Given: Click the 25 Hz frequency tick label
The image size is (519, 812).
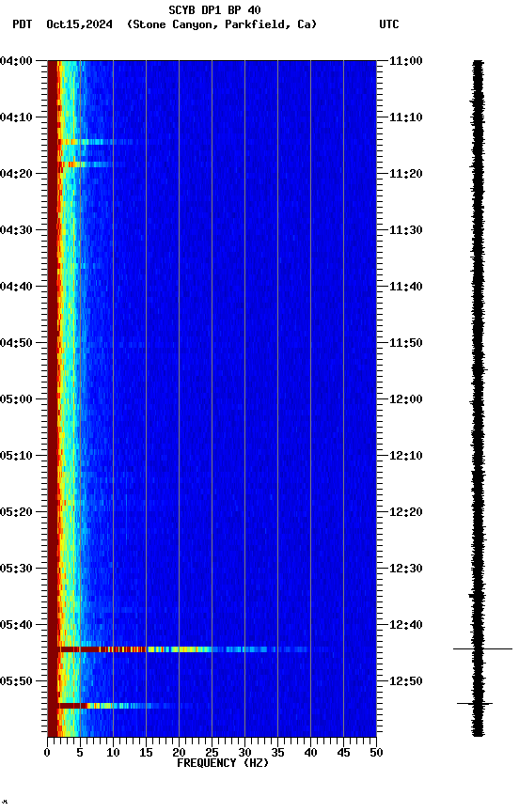Looking at the screenshot, I should tap(212, 753).
